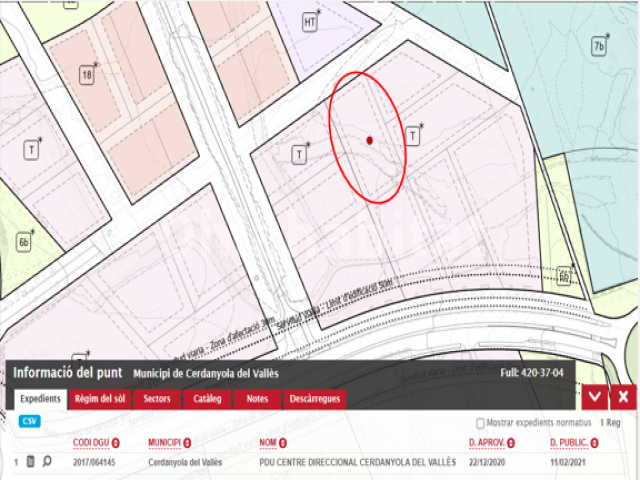Open the Sectors tab
This screenshot has height=480, width=640.
coord(157,399)
